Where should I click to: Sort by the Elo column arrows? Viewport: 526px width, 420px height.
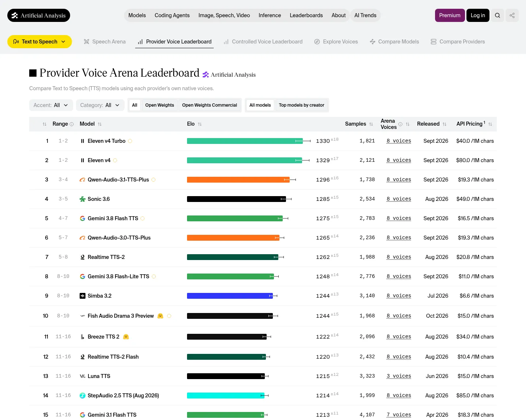[200, 124]
